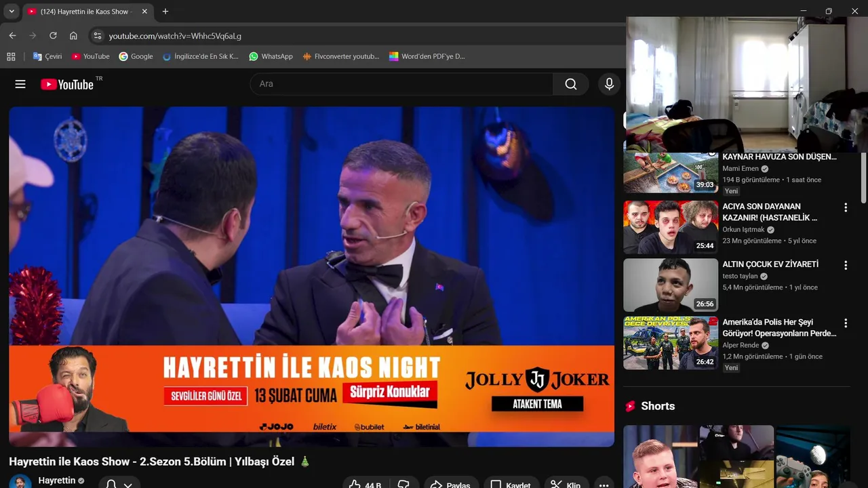Image resolution: width=868 pixels, height=488 pixels.
Task: Open the İngilizce'de En Sık K... bookmark
Action: [x=201, y=56]
